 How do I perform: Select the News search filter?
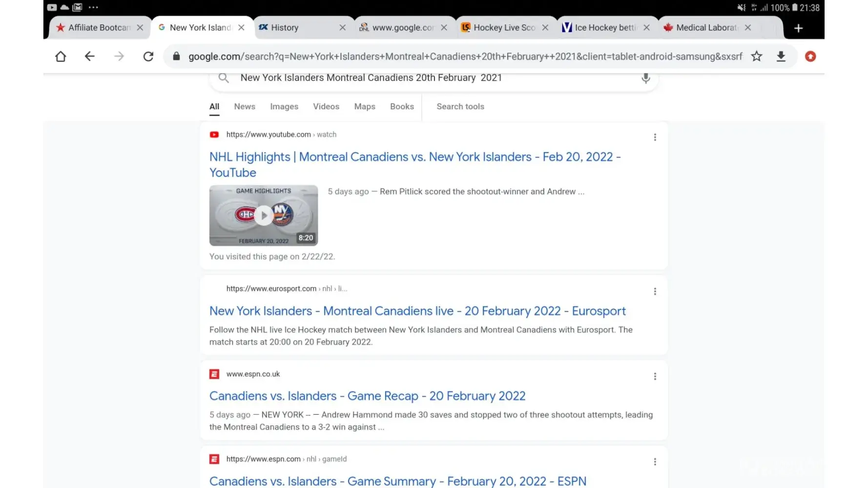click(245, 106)
